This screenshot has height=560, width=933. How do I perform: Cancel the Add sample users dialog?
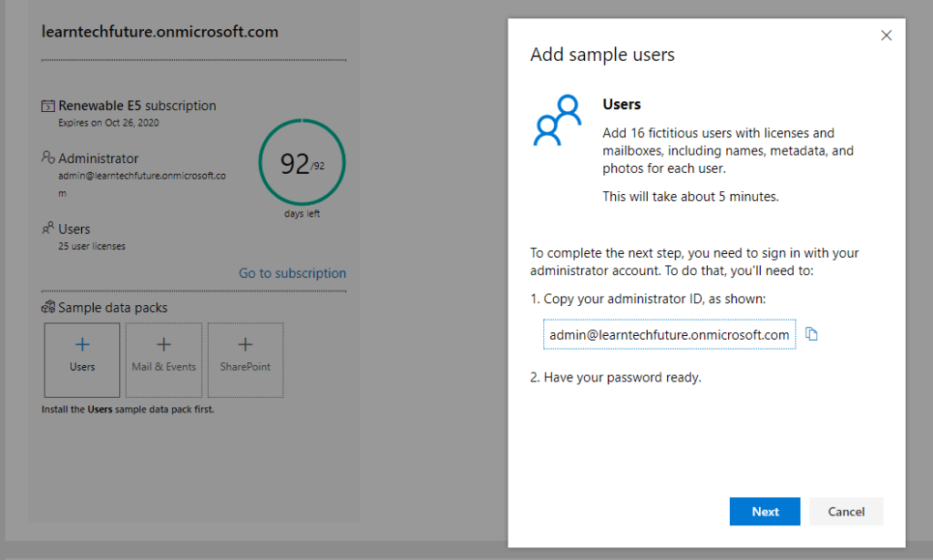846,511
